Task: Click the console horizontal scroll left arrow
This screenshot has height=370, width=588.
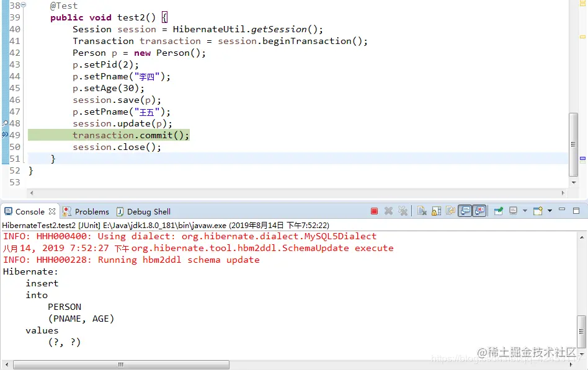Action: [6, 364]
